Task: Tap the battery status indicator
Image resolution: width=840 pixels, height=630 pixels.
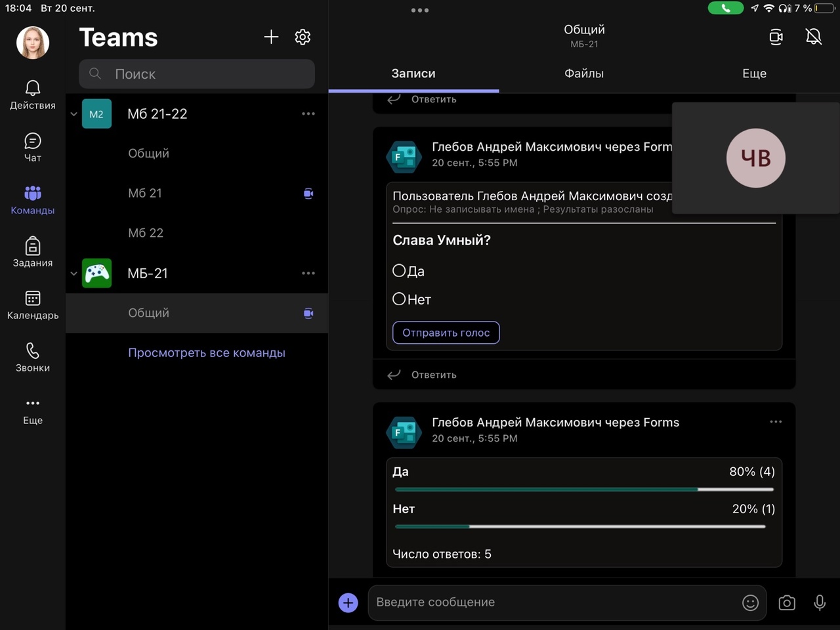Action: point(826,9)
